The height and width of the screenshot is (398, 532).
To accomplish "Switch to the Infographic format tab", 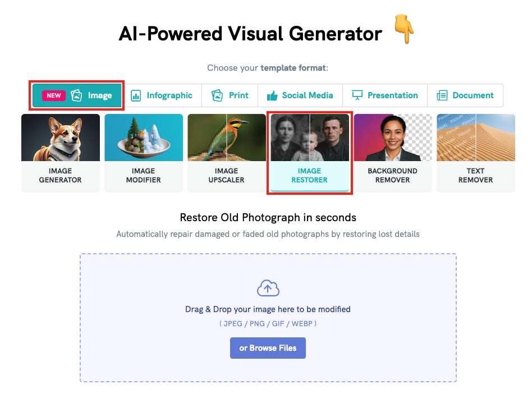I will [x=162, y=95].
